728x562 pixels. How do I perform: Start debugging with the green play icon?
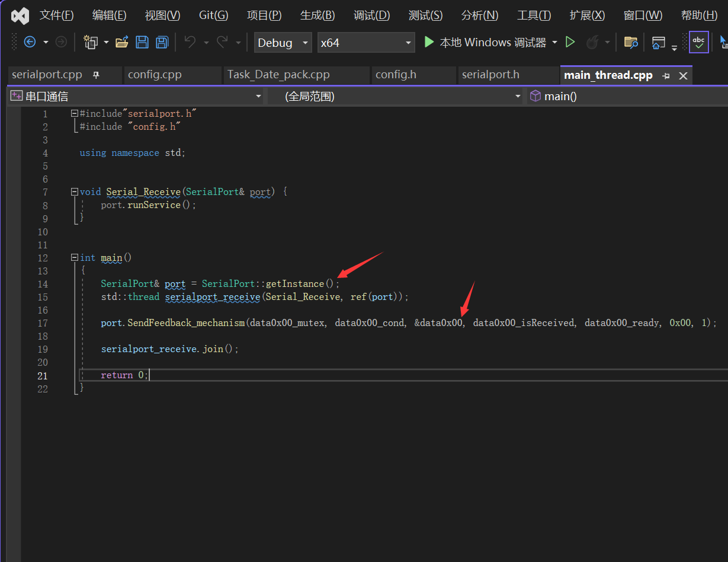pos(429,42)
